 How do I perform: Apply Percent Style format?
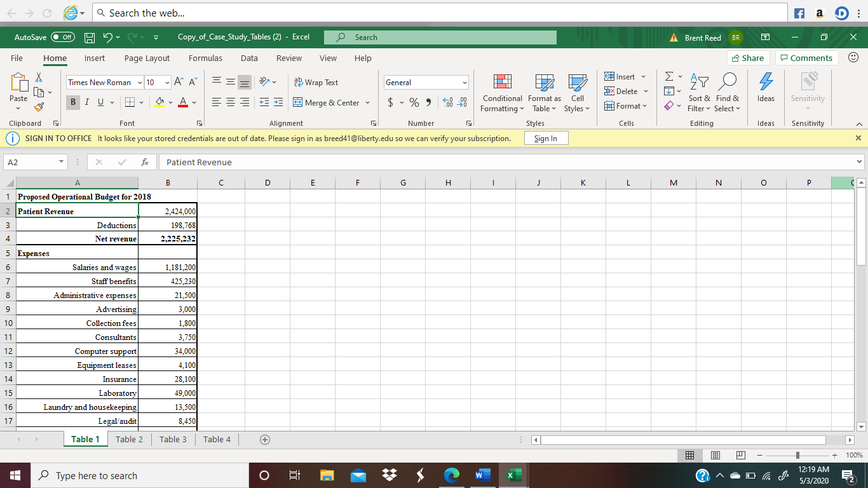click(414, 102)
